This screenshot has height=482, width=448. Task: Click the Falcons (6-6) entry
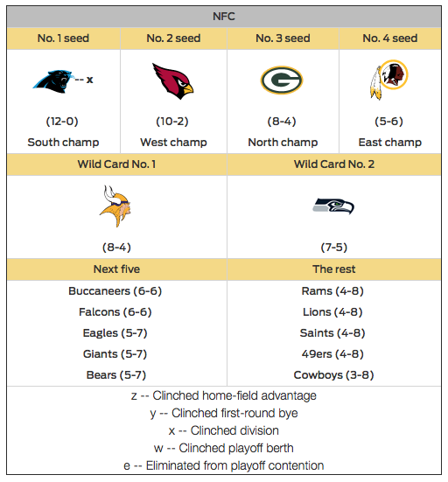click(x=115, y=311)
